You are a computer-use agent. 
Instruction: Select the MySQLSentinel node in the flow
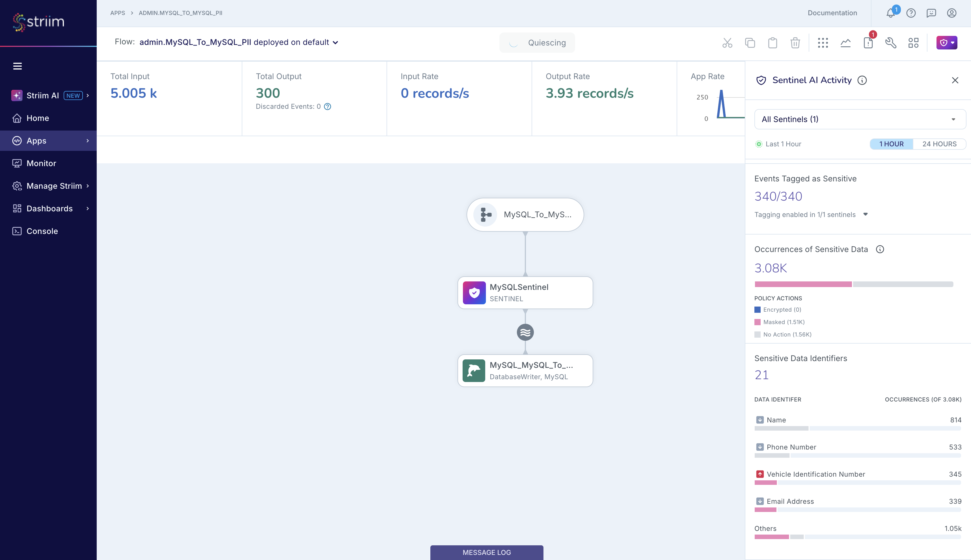pos(525,292)
